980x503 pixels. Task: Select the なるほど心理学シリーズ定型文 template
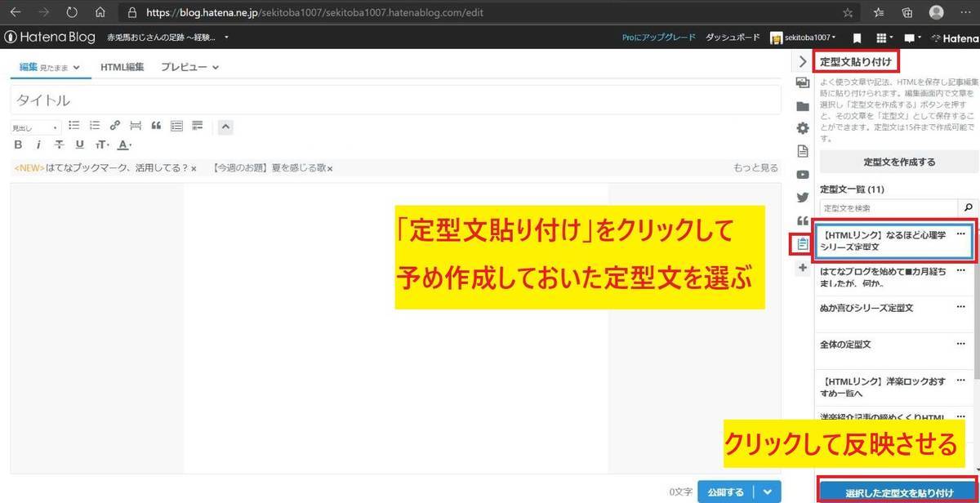(894, 242)
